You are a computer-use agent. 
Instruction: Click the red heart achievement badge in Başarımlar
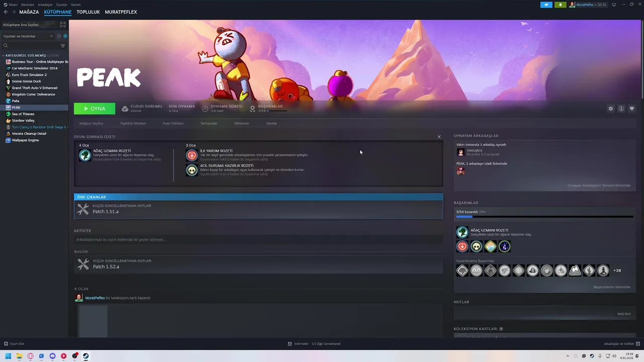[462, 246]
